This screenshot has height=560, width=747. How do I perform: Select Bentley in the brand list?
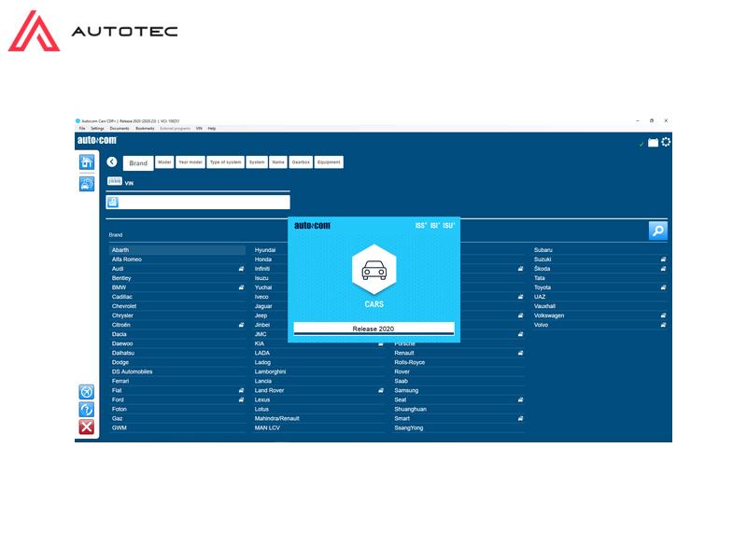[177, 278]
